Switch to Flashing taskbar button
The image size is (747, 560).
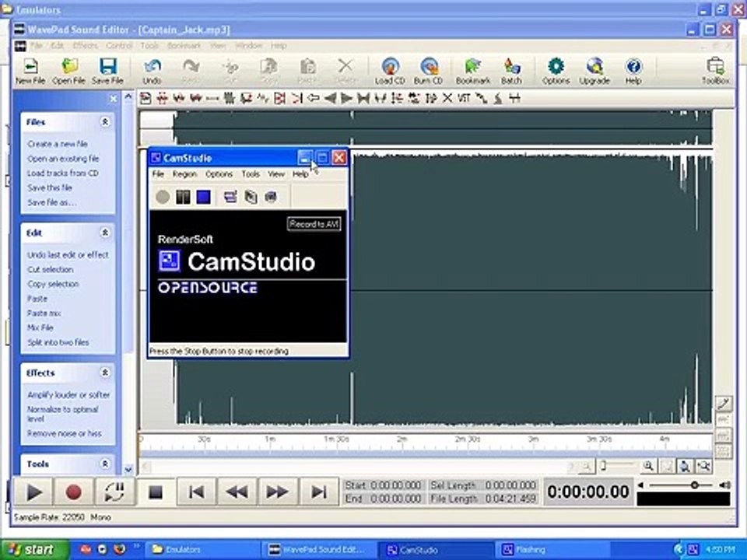[x=552, y=550]
